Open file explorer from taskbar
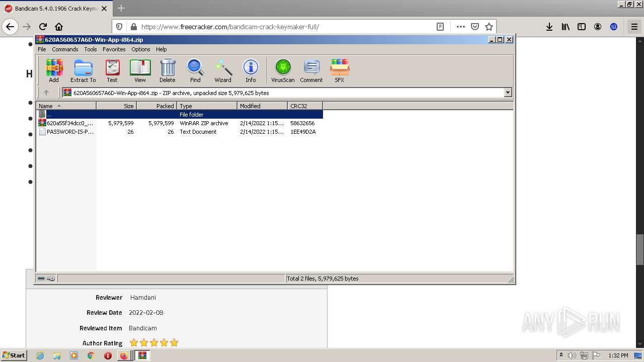The height and width of the screenshot is (362, 644). tap(57, 355)
